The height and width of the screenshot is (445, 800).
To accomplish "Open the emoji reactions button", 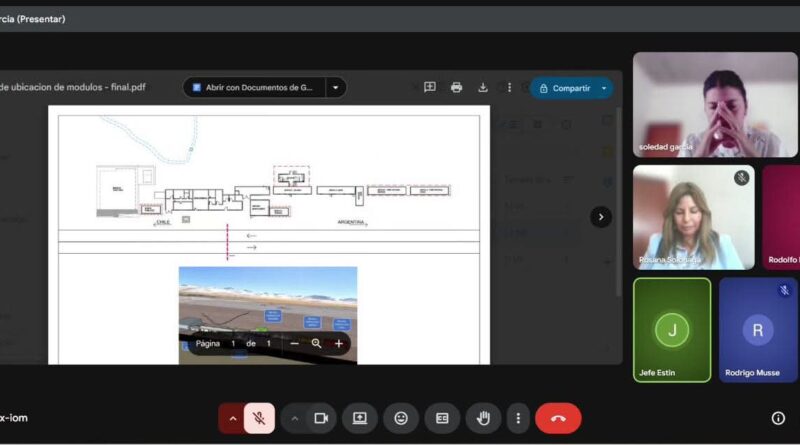I will pos(401,418).
